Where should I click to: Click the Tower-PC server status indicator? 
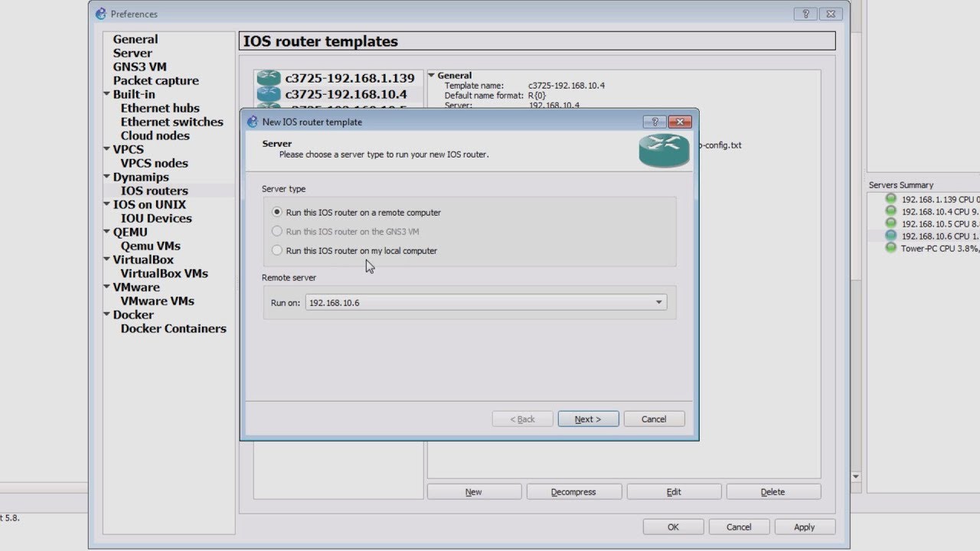(x=890, y=248)
